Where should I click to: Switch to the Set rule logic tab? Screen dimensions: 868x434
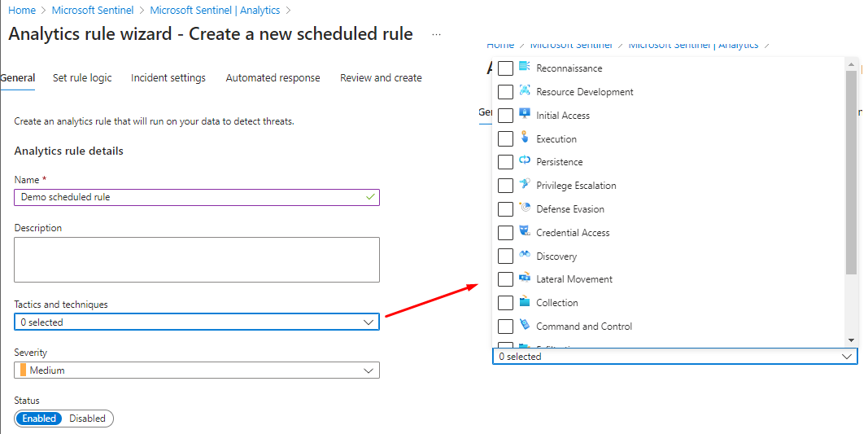coord(82,78)
